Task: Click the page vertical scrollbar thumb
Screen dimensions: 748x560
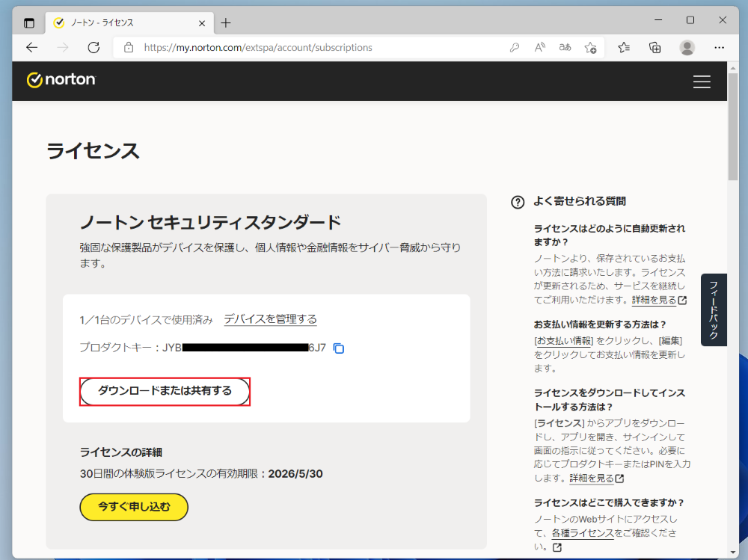Action: click(x=733, y=127)
